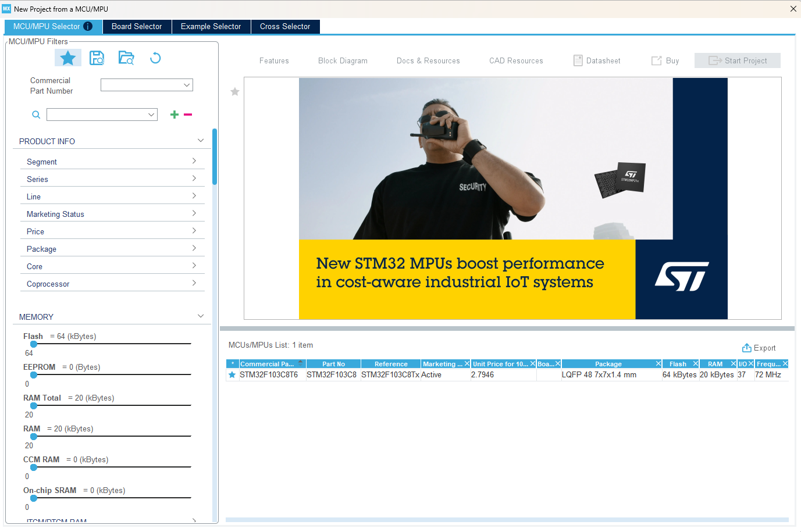Viewport: 801px width, 532px height.
Task: Remove the Board column using its X
Action: click(x=558, y=363)
